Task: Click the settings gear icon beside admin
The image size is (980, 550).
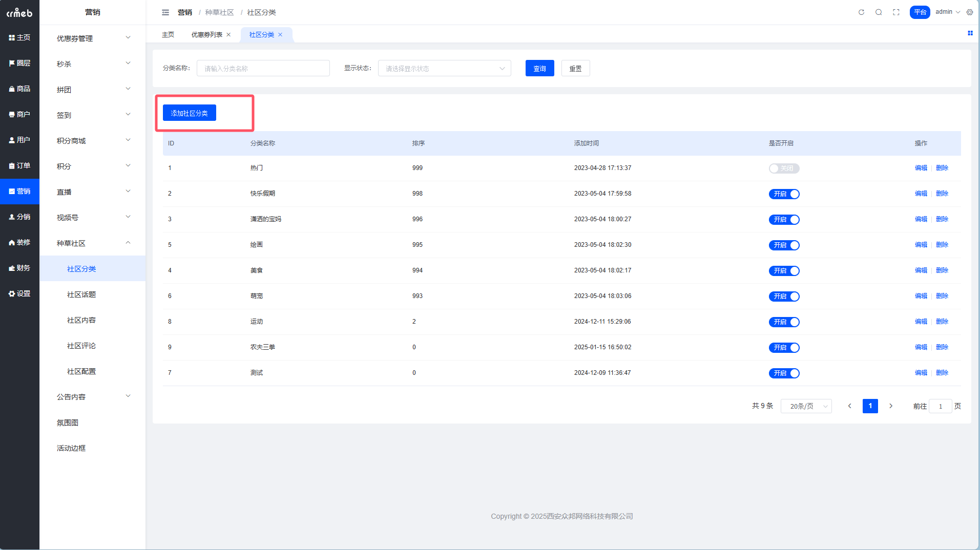Action: [970, 12]
